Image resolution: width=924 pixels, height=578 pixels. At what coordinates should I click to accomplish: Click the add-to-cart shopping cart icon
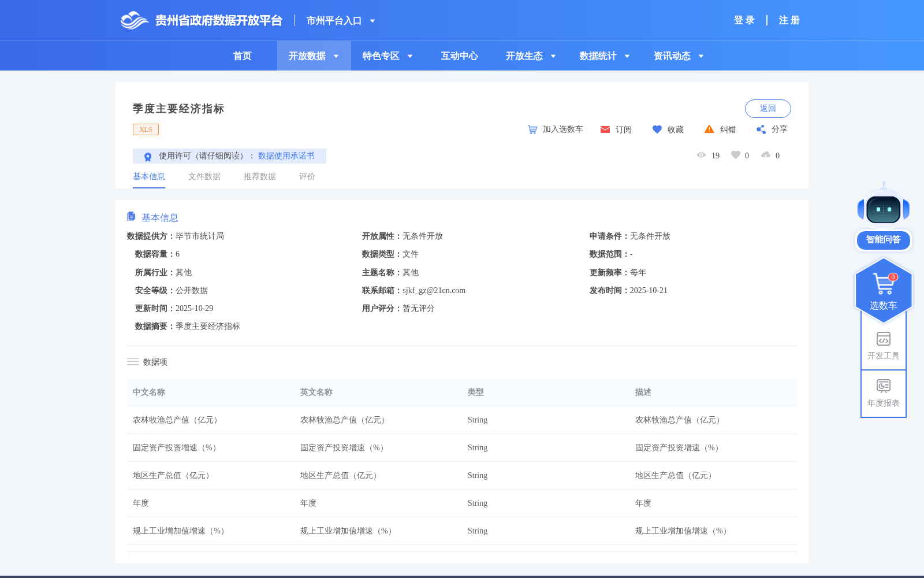(x=532, y=129)
